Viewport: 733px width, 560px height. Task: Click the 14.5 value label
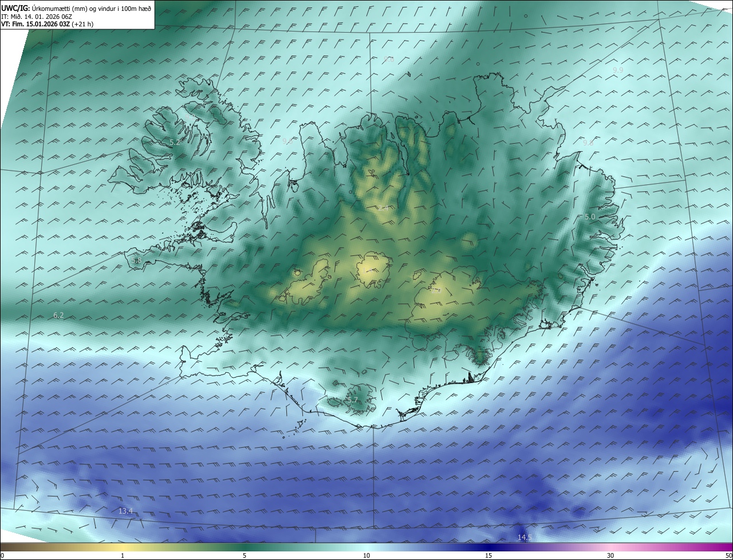point(525,537)
